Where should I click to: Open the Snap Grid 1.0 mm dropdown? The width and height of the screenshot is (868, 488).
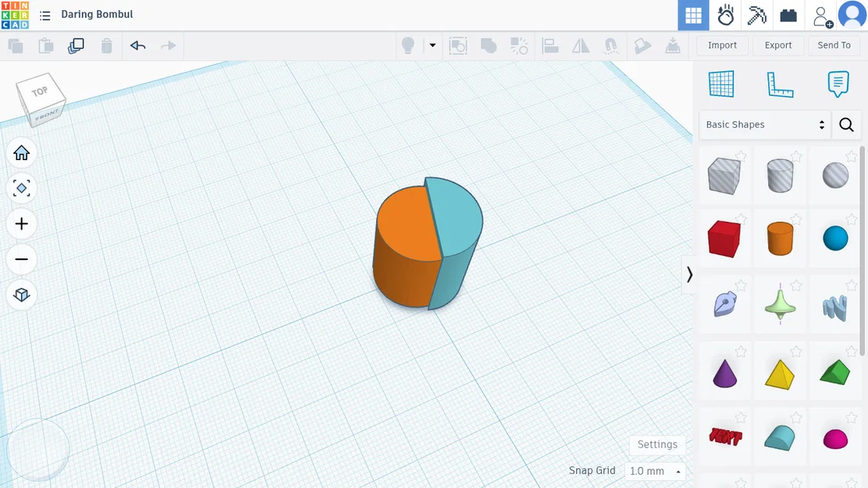[655, 471]
